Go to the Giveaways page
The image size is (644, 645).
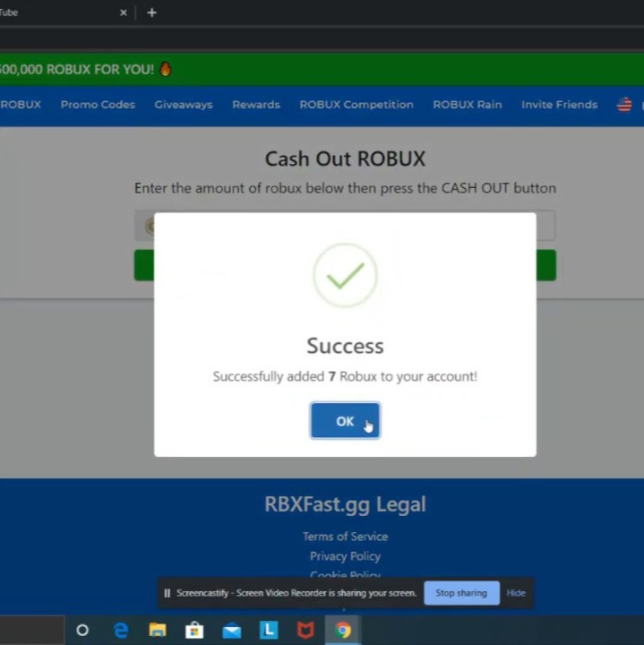[x=184, y=105]
